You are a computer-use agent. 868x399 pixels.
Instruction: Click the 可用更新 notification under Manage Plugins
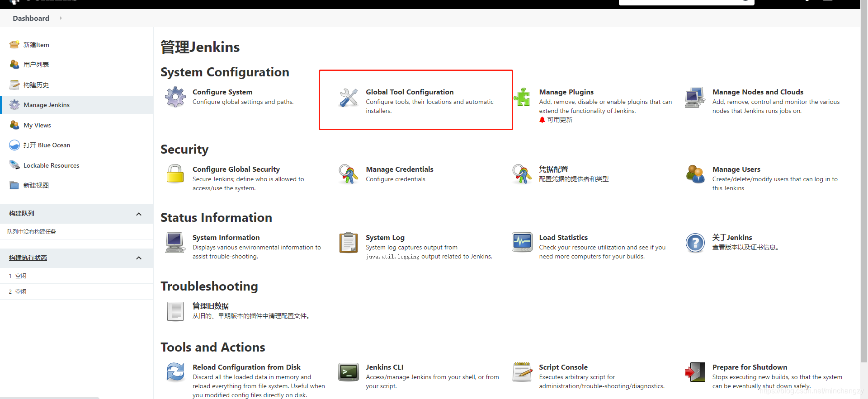[556, 120]
